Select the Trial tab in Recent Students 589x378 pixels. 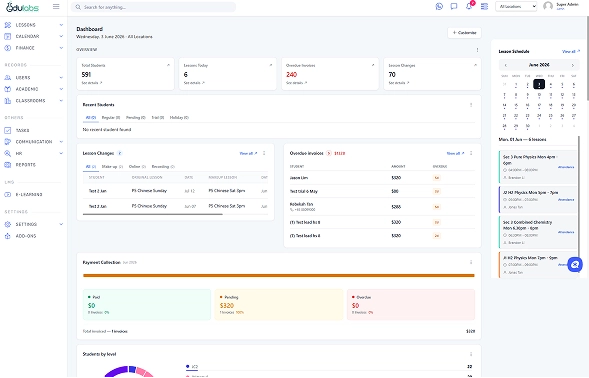click(x=157, y=118)
